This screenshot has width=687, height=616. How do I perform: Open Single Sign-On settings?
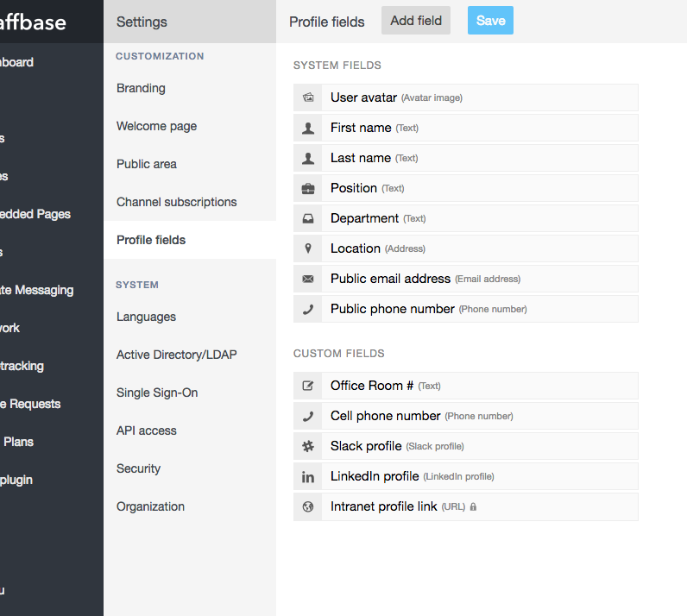coord(157,393)
